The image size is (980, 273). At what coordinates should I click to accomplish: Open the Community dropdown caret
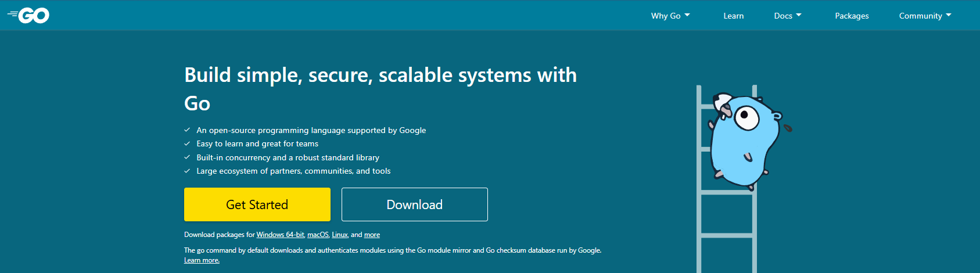pos(949,15)
